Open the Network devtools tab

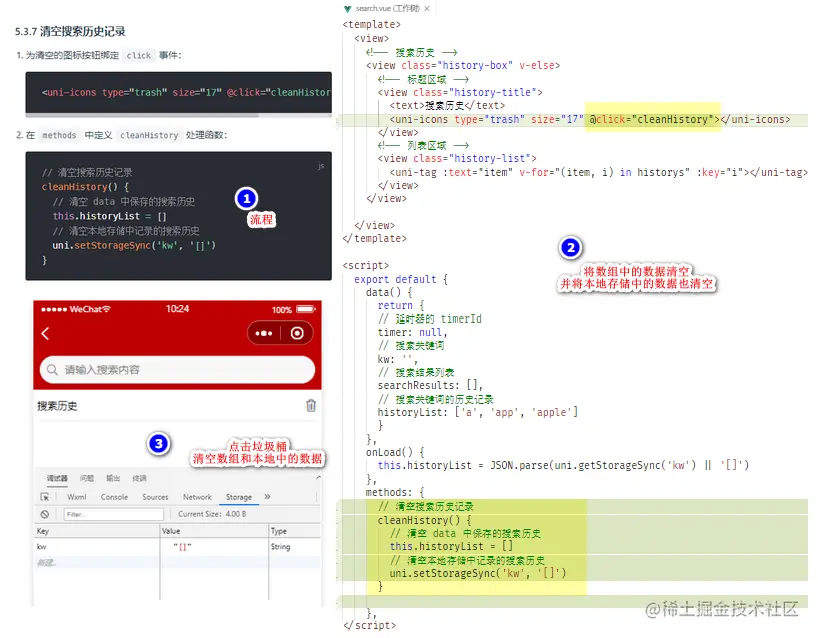coord(197,497)
